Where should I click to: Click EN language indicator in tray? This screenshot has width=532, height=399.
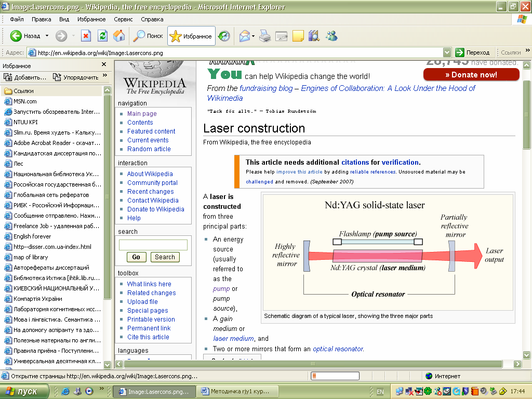[x=380, y=392]
